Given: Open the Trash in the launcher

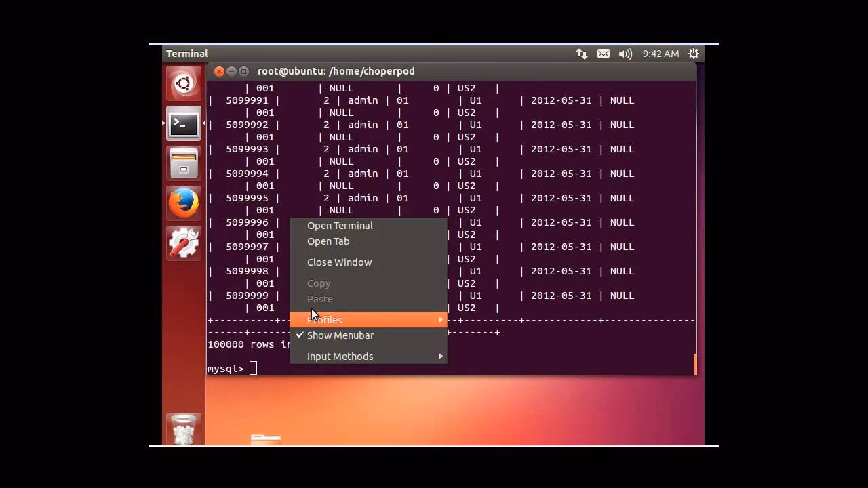Looking at the screenshot, I should [x=184, y=430].
